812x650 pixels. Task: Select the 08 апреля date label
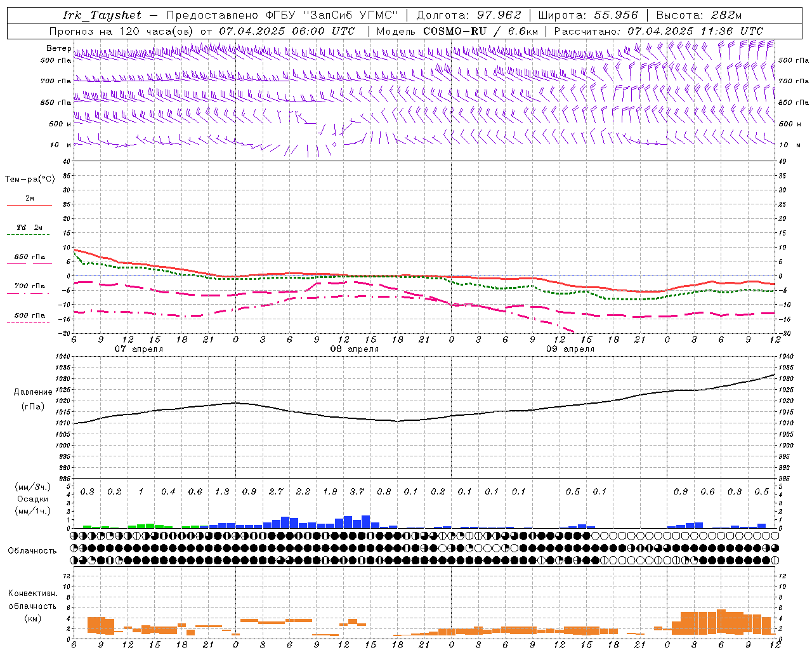tap(354, 349)
